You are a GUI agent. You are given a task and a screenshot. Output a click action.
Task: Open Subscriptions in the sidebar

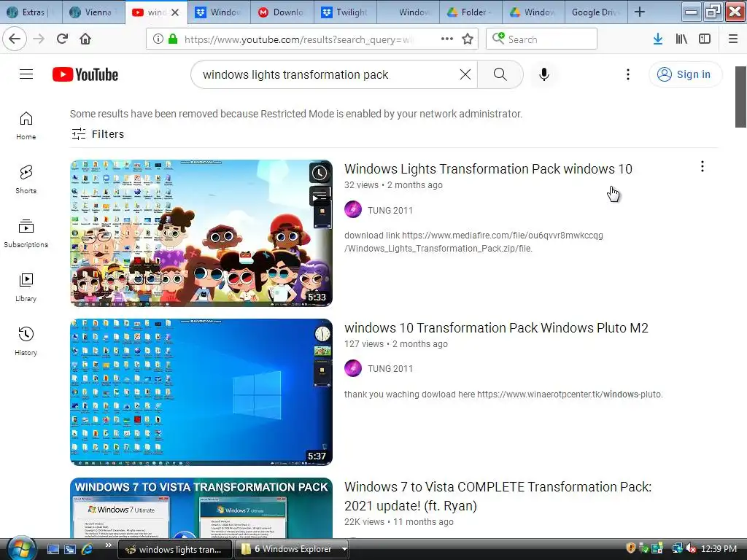[26, 233]
